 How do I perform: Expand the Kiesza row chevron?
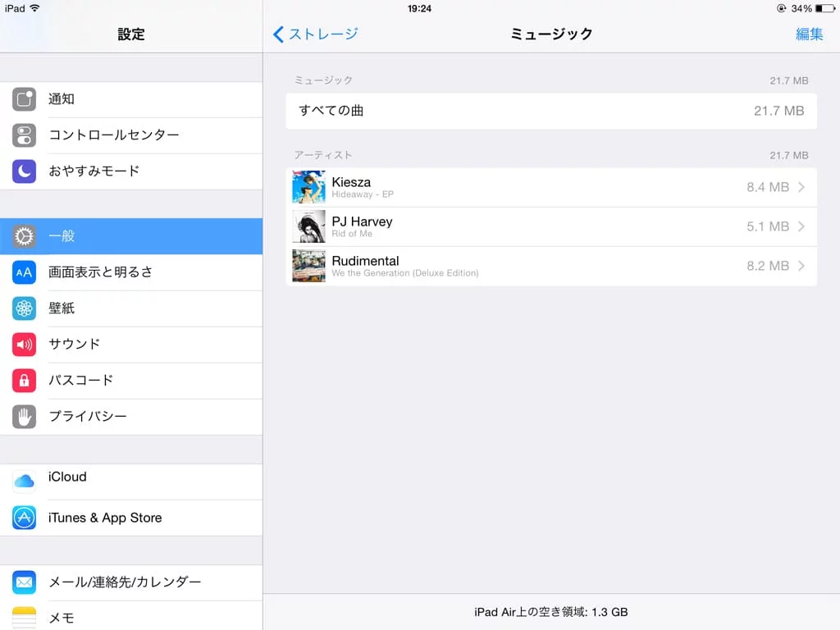[x=801, y=187]
